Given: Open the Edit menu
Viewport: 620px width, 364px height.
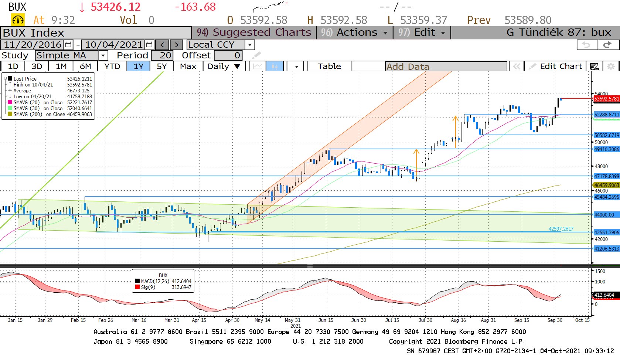Looking at the screenshot, I should coord(422,33).
